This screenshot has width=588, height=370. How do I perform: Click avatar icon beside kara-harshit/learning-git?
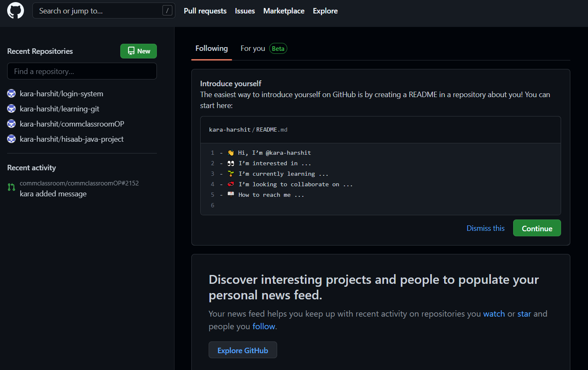click(11, 108)
